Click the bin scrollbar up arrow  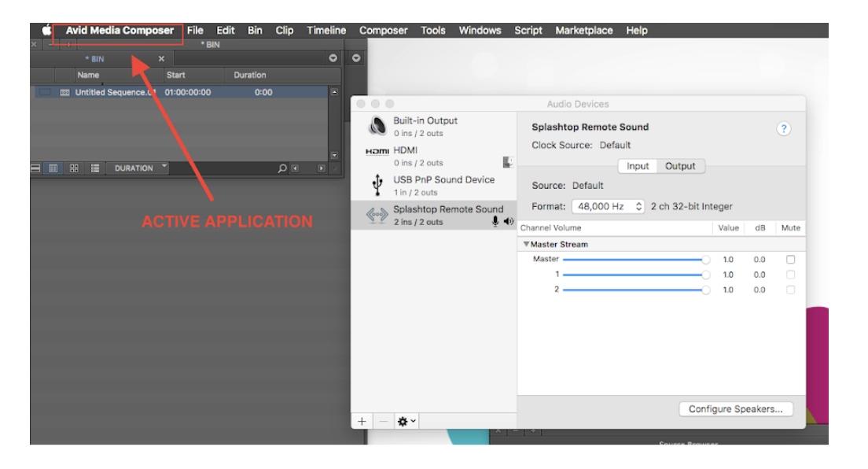[x=334, y=92]
